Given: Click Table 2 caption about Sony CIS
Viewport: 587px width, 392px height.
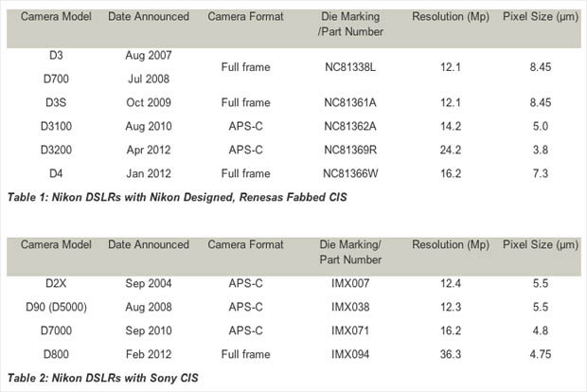Looking at the screenshot, I should click(x=102, y=378).
